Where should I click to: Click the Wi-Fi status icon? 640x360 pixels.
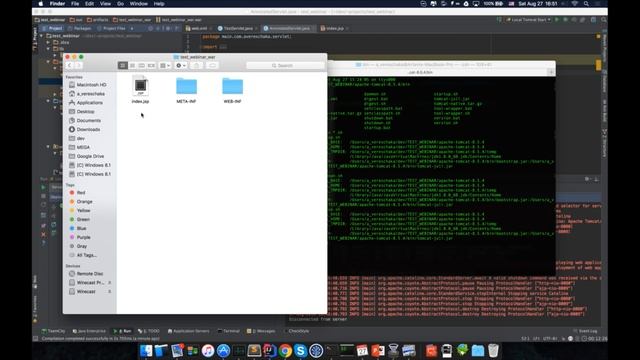[575, 4]
